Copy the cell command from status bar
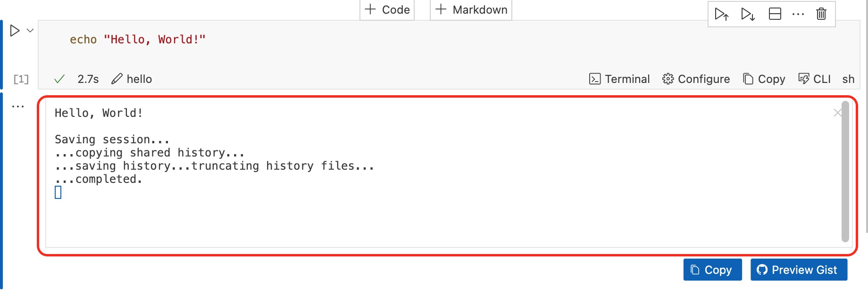Viewport: 868px width, 296px height. [x=764, y=79]
